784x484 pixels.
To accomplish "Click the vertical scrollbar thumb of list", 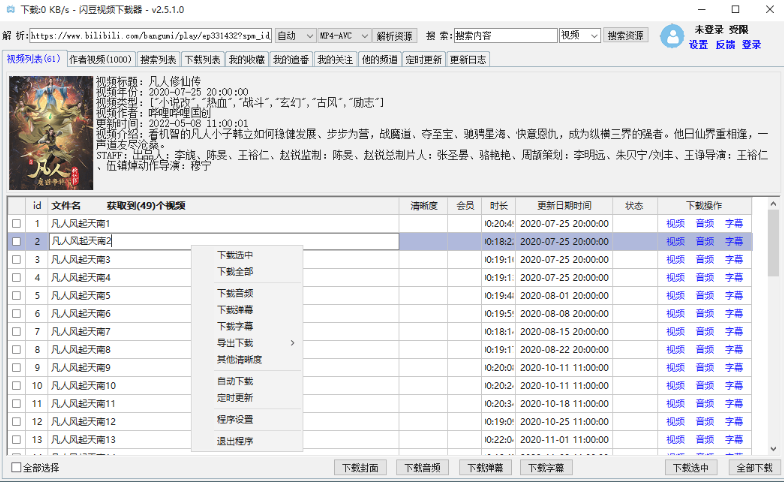I will (x=773, y=243).
